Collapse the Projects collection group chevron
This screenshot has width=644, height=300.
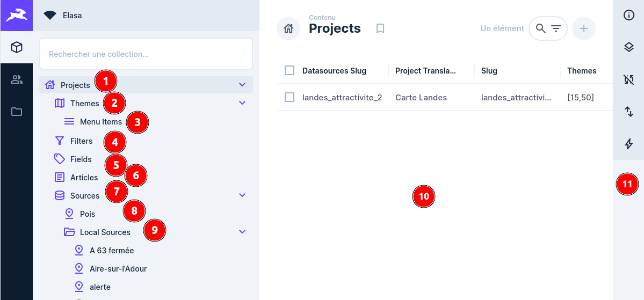pyautogui.click(x=242, y=85)
